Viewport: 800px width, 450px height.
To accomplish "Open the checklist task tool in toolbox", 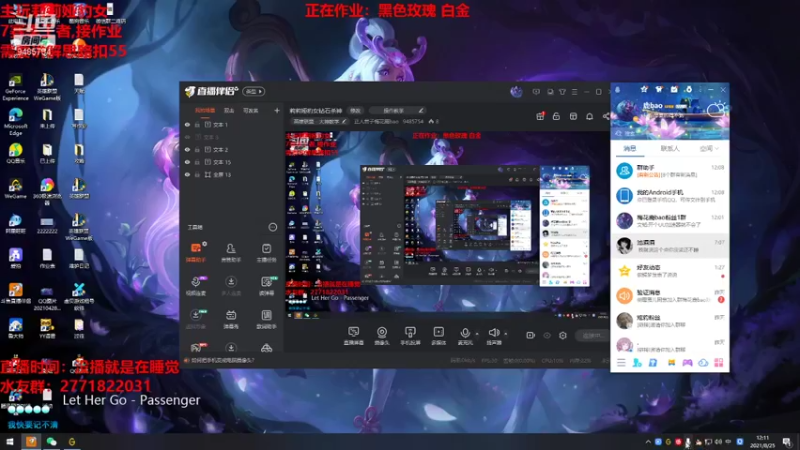I will (266, 252).
